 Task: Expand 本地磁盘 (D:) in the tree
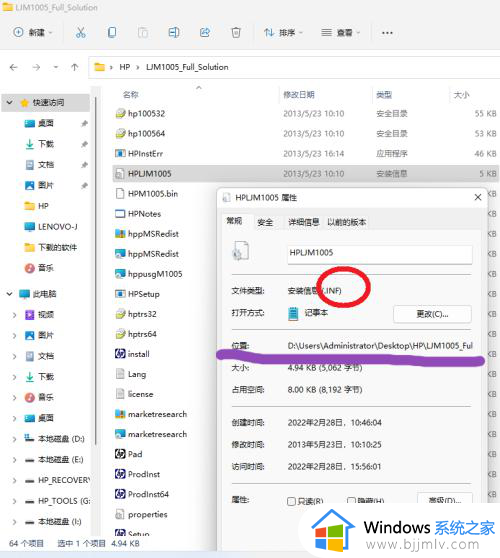coord(14,439)
